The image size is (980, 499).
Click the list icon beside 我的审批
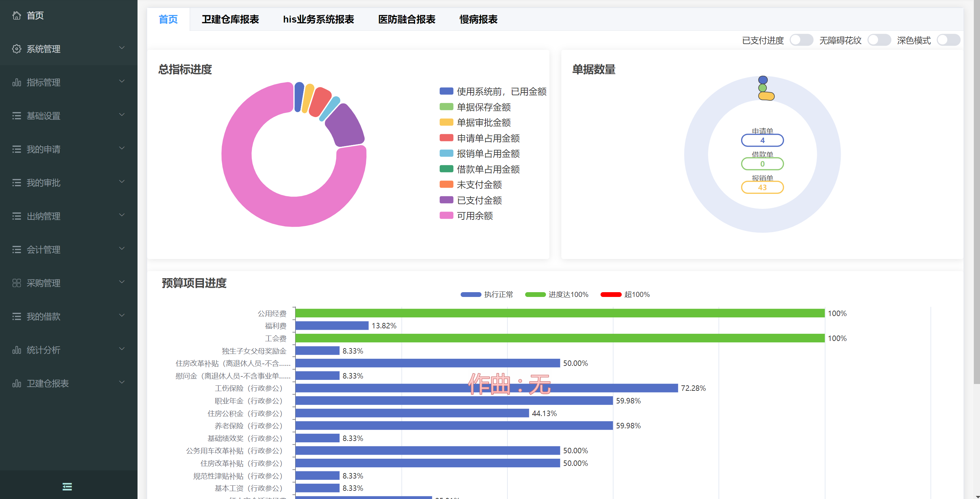[16, 183]
